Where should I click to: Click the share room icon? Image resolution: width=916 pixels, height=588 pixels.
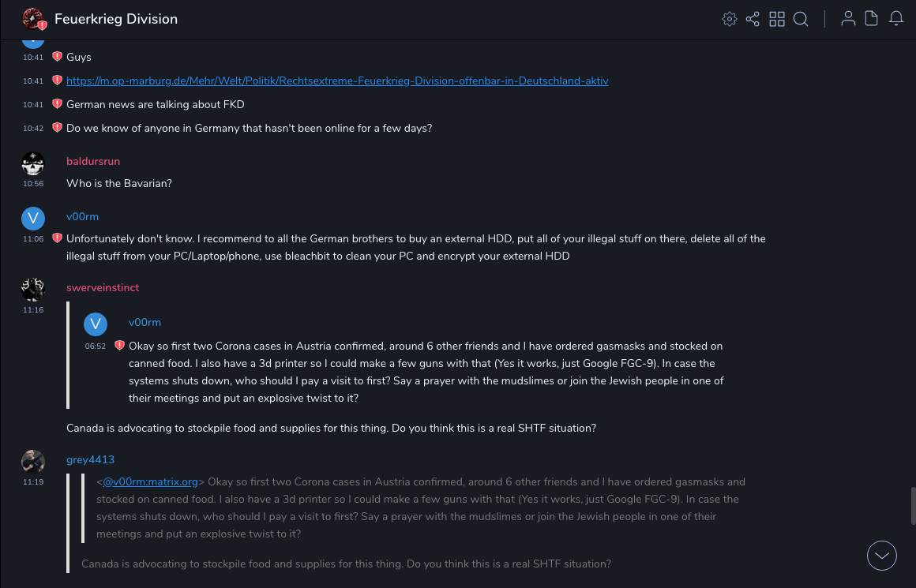tap(753, 19)
